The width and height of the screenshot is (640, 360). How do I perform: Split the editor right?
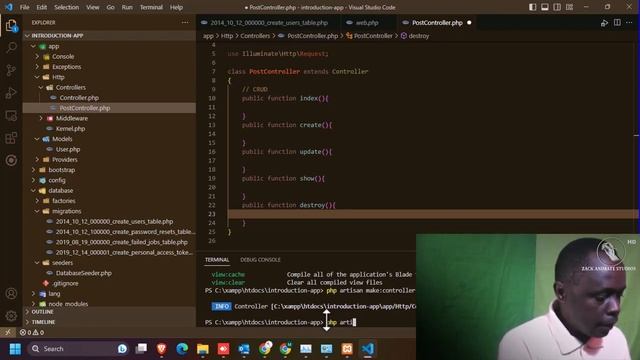[x=617, y=23]
